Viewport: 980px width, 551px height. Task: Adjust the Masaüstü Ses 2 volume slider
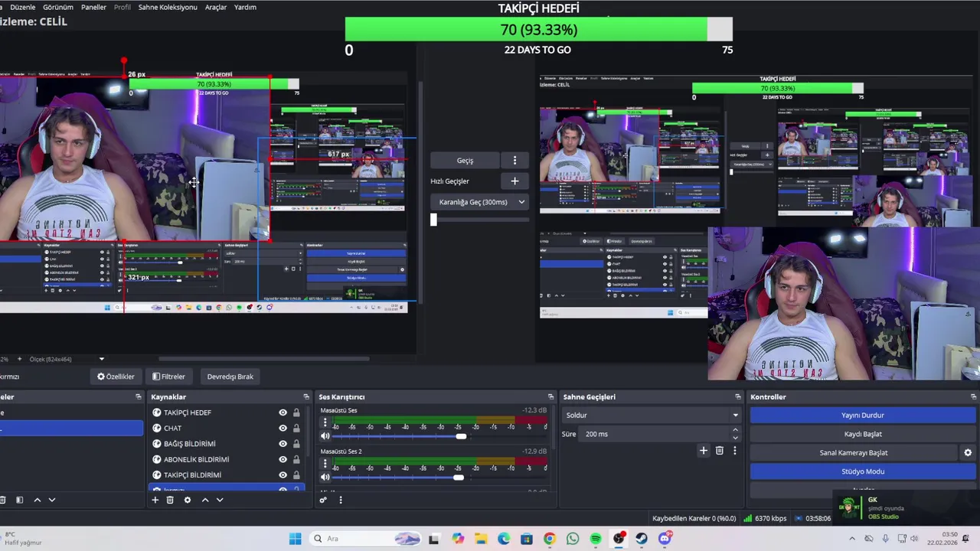coord(458,478)
